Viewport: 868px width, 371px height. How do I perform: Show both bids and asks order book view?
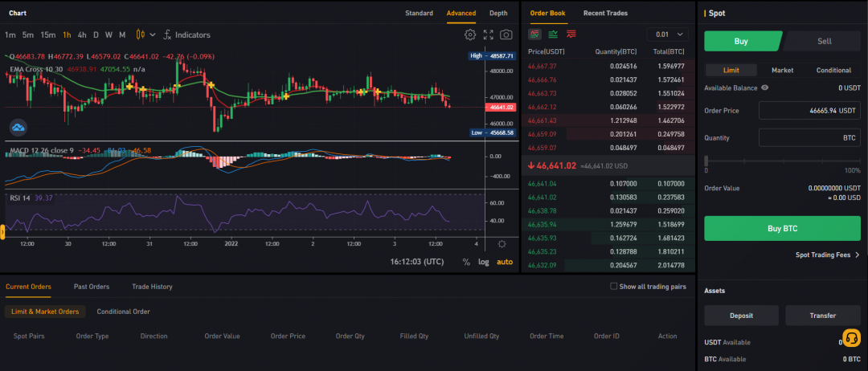coord(534,35)
